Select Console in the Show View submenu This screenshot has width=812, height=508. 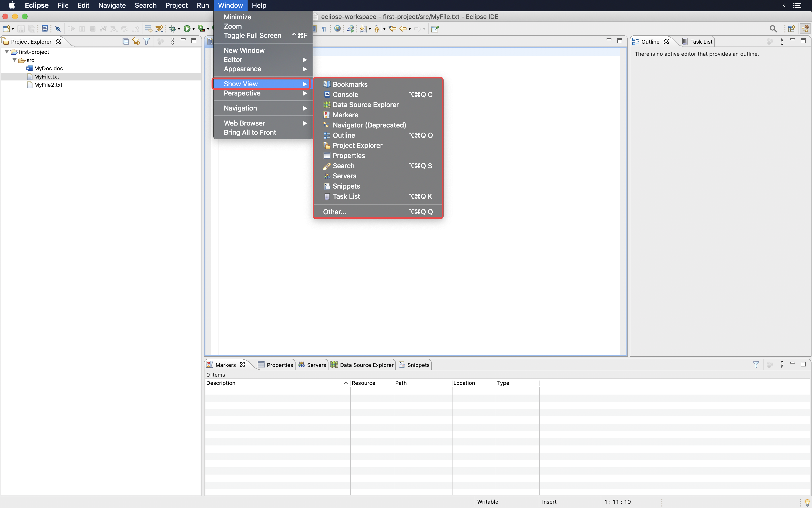coord(378,95)
